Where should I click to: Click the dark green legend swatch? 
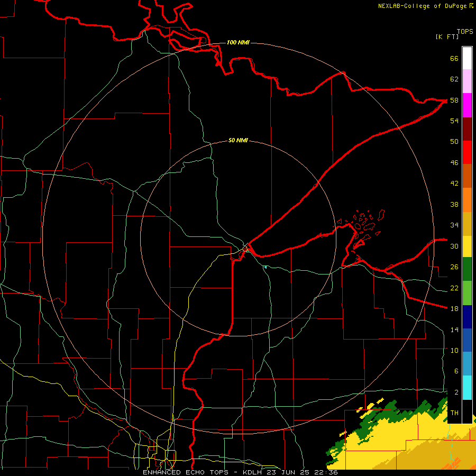pos(467,269)
